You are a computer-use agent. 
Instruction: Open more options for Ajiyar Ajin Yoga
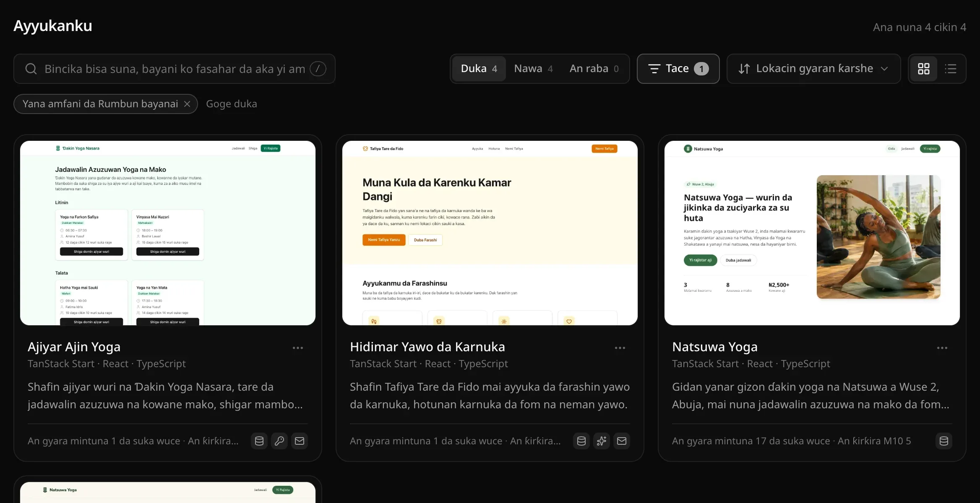(298, 348)
